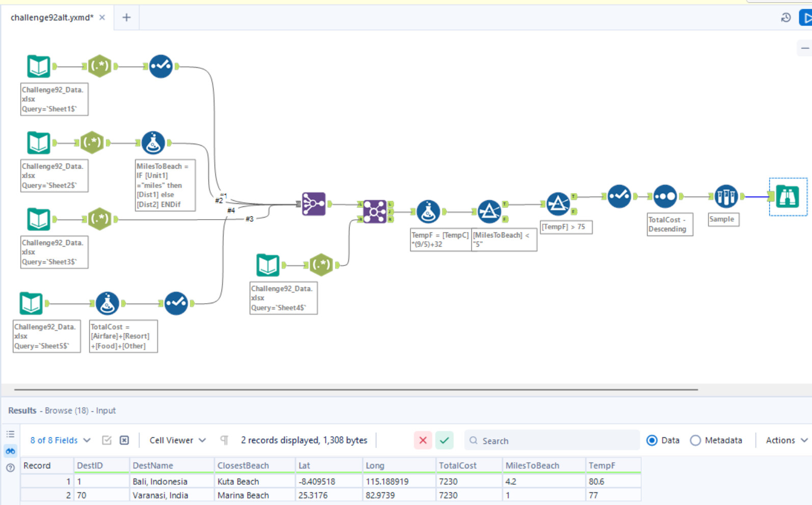
Task: Open a new workflow tab
Action: 126,17
